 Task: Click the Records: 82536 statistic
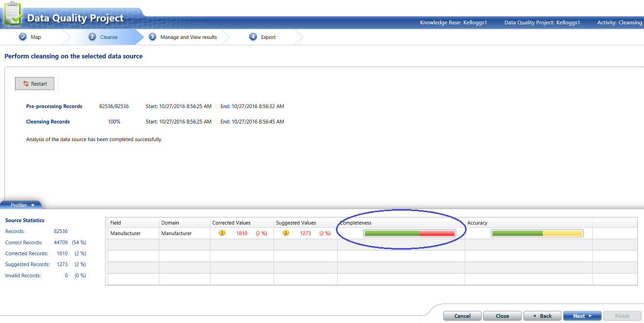click(36, 232)
